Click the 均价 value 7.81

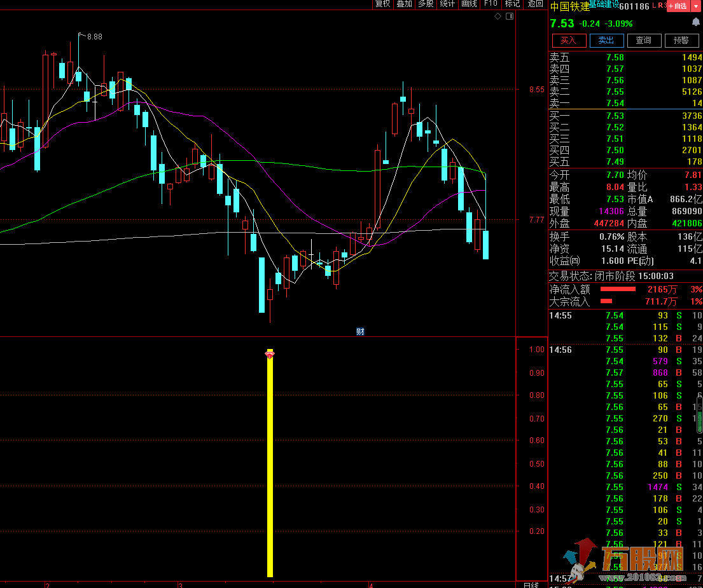tap(693, 175)
